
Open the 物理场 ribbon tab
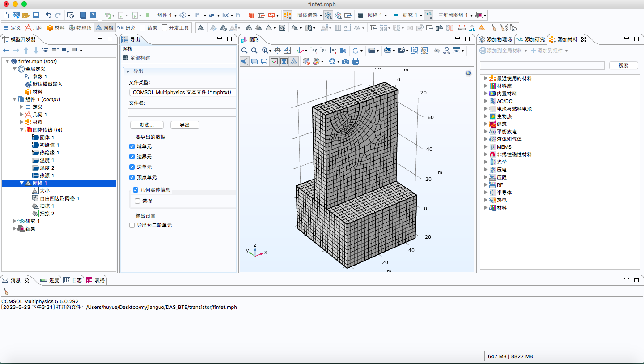click(x=80, y=28)
